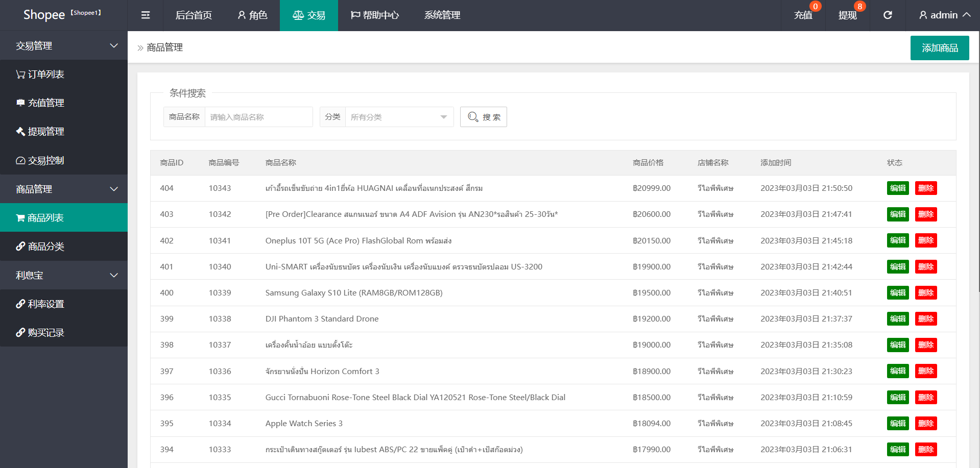The image size is (980, 468).
Task: Open 提现管理 in the sidebar
Action: coord(64,132)
